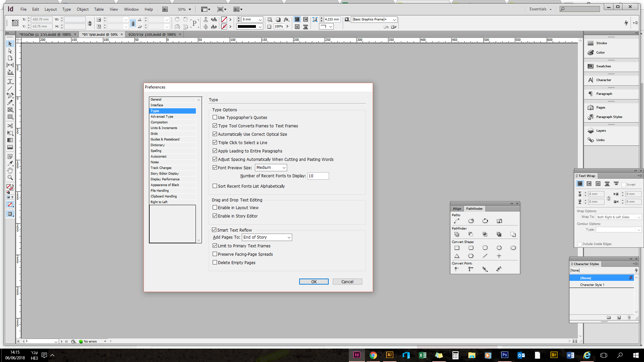Click black stroke style preview
The height and width of the screenshot is (362, 644).
(247, 26)
